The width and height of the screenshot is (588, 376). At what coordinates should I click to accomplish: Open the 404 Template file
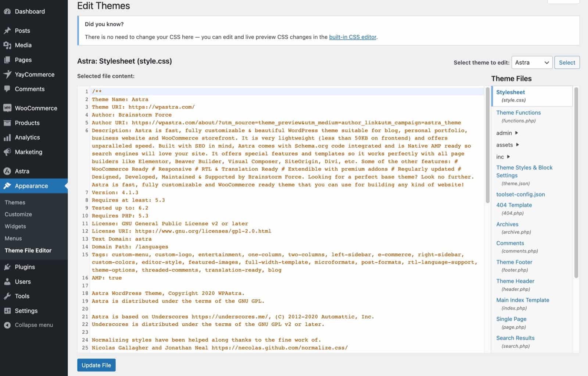click(514, 209)
